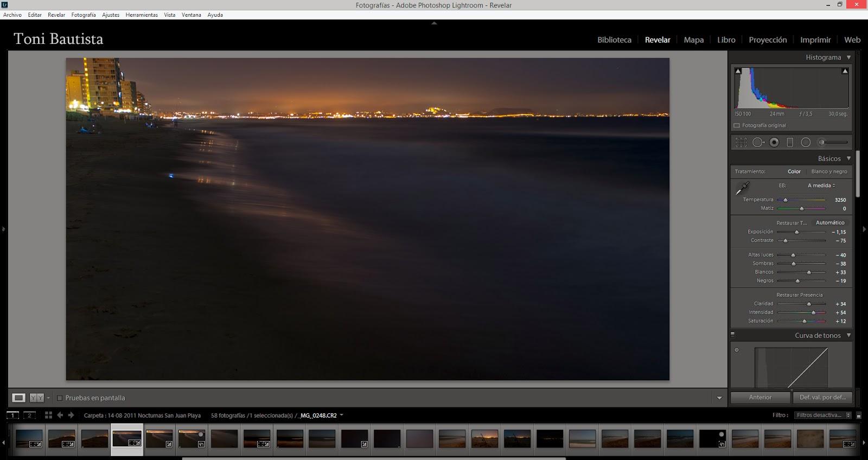Switch to Loupe view mode button
Screen dimensions: 868x460
pos(18,398)
